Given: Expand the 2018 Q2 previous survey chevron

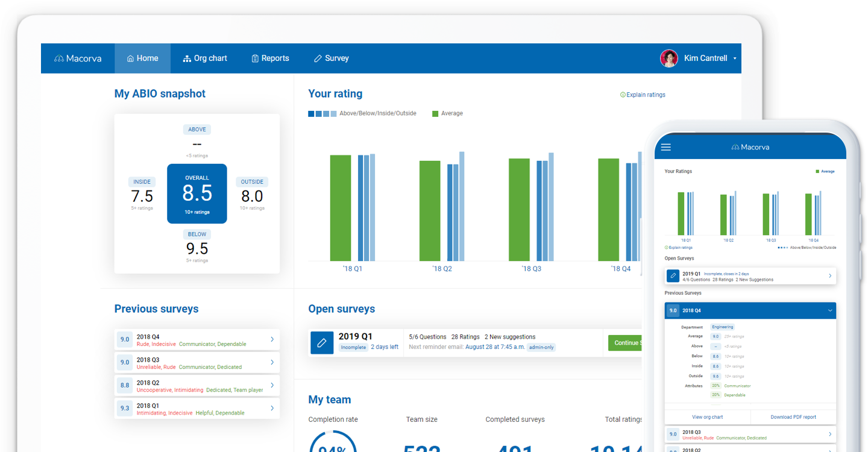Looking at the screenshot, I should 272,385.
